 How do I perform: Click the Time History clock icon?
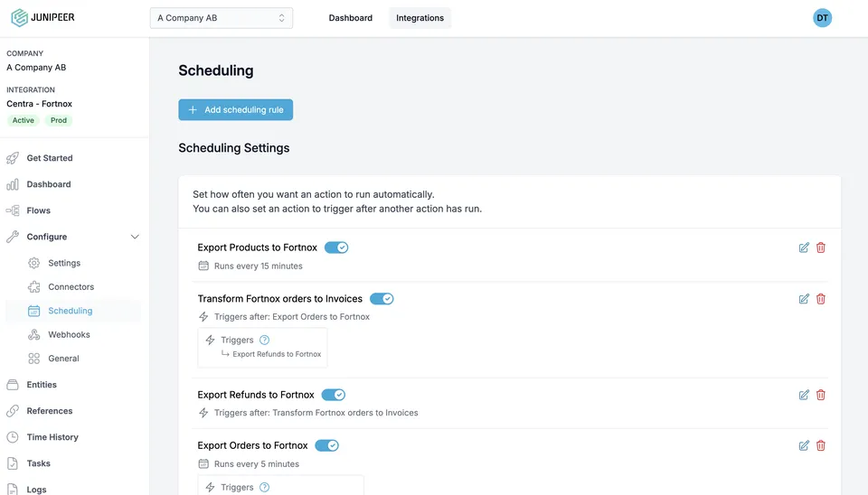pyautogui.click(x=12, y=437)
